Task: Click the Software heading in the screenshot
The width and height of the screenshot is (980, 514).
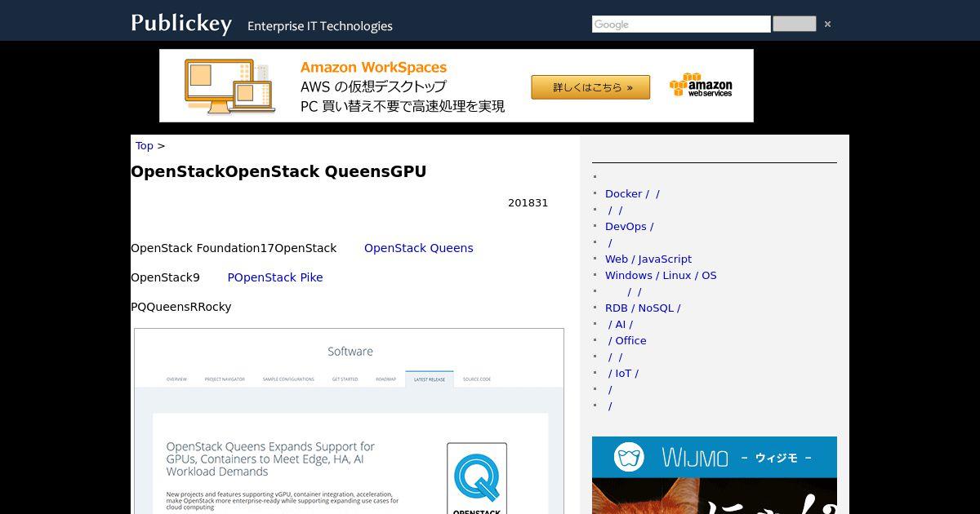Action: click(350, 352)
